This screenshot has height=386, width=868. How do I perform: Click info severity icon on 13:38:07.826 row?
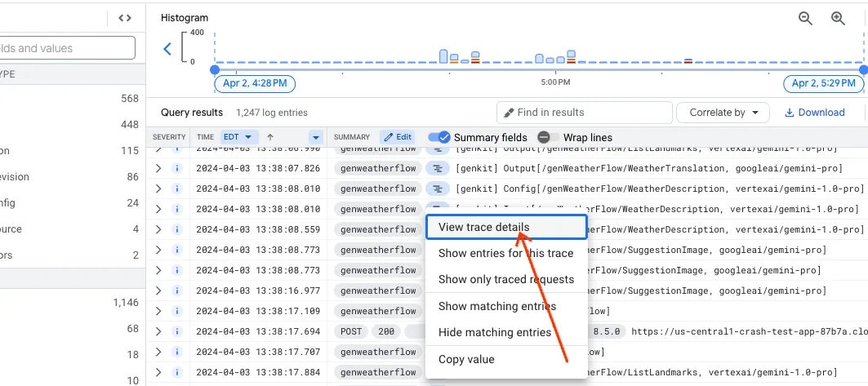(177, 168)
